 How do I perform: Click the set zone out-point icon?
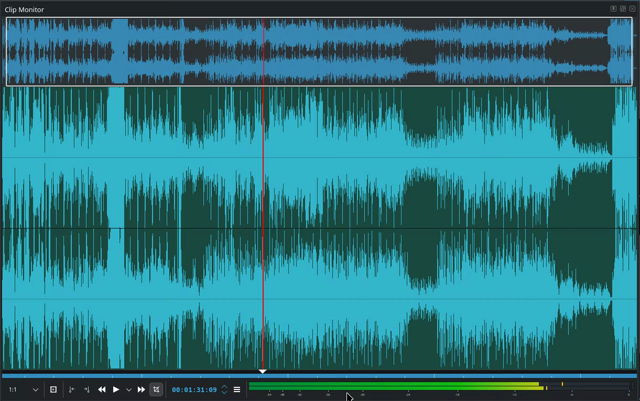coord(87,389)
